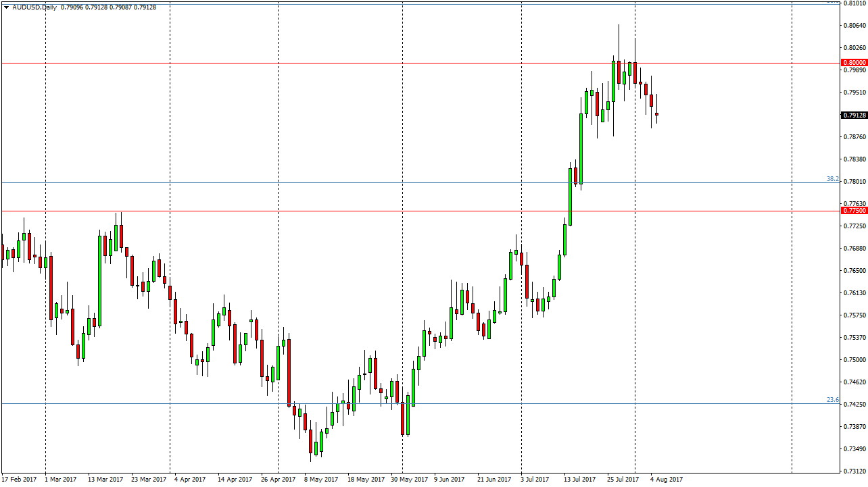
Task: Click the 0.78760 price axis label
Action: [854, 137]
